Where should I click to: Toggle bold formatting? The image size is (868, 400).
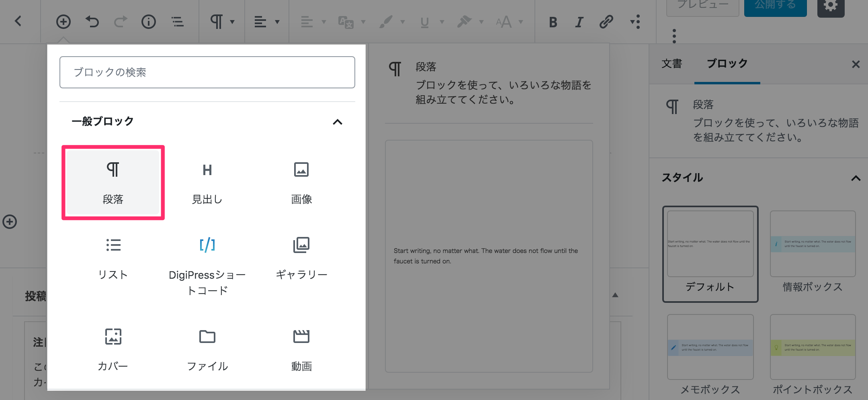(x=553, y=22)
